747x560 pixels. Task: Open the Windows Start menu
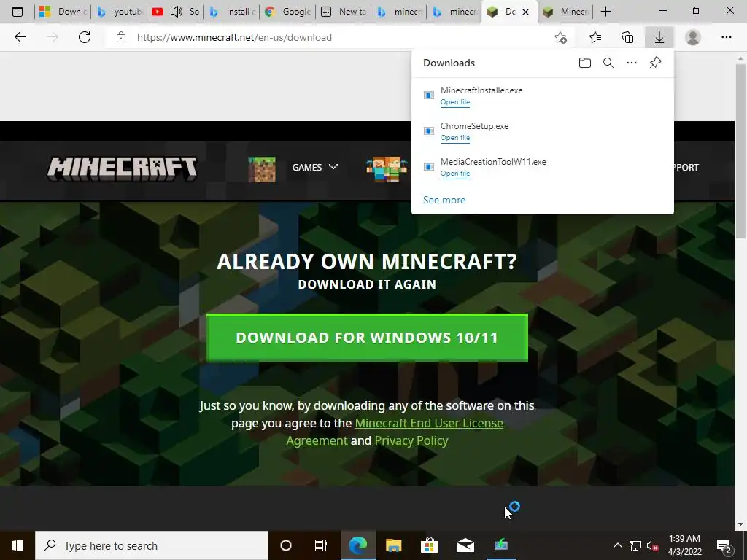[18, 545]
